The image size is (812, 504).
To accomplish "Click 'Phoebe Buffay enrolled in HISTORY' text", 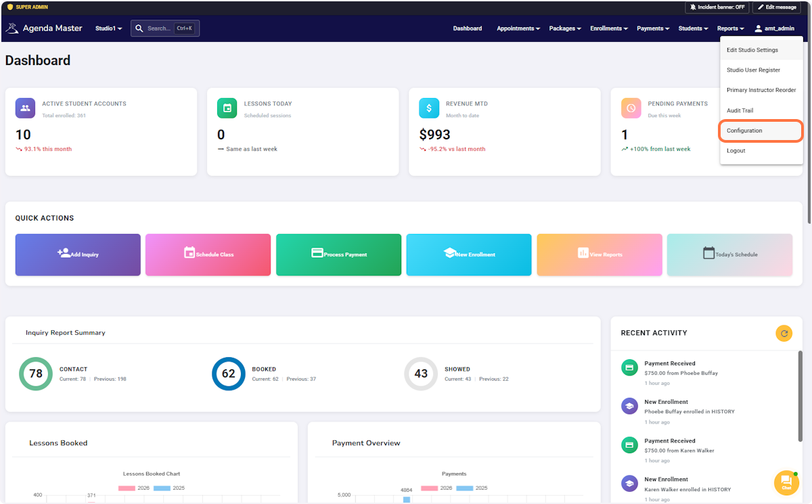I will pyautogui.click(x=690, y=411).
